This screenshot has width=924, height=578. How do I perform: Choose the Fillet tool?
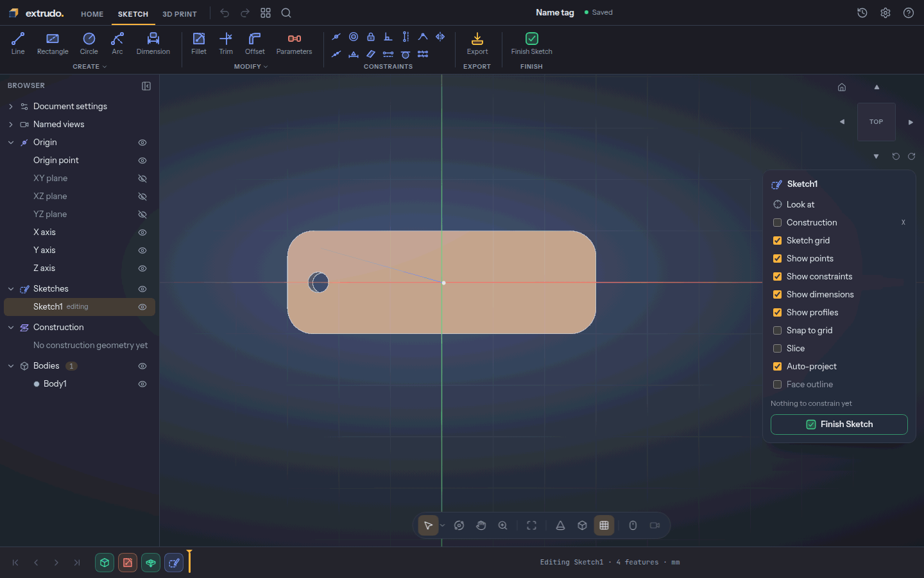click(x=199, y=44)
